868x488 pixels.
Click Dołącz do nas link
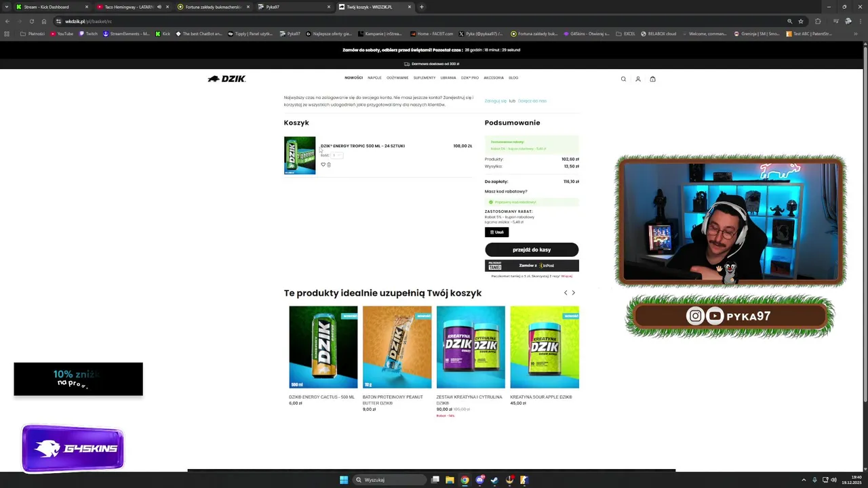[532, 101]
